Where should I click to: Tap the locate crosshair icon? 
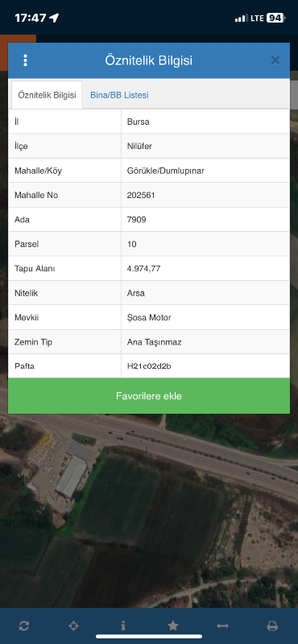click(73, 626)
